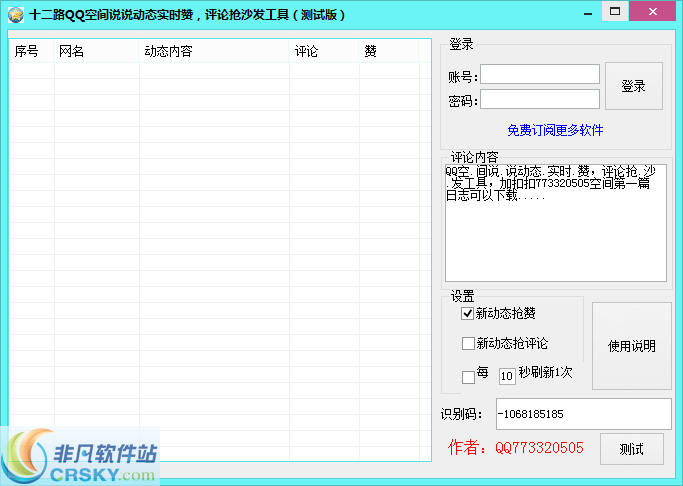This screenshot has width=683, height=486.
Task: Click the 账号 account input field
Action: click(x=540, y=75)
